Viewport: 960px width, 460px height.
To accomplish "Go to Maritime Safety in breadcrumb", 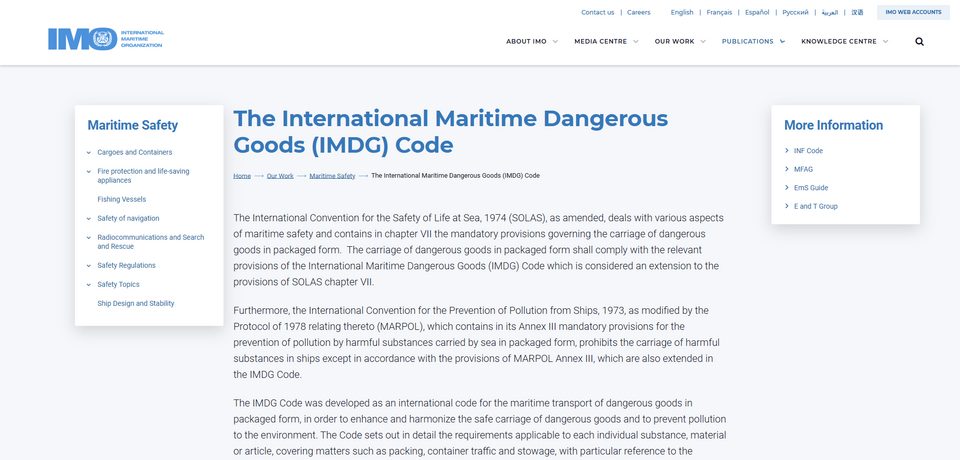I will click(x=332, y=176).
